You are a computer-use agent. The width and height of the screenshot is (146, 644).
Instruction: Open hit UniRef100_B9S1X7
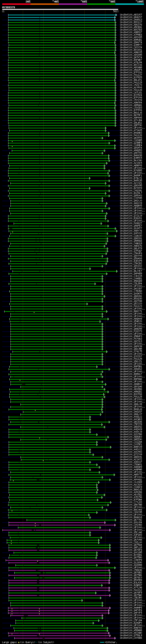[x=131, y=22]
